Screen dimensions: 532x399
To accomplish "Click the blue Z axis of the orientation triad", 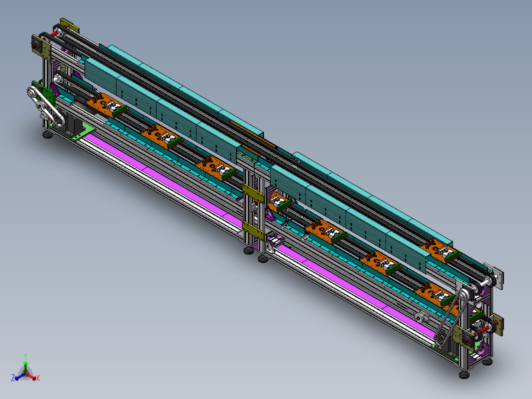I will click(x=19, y=376).
